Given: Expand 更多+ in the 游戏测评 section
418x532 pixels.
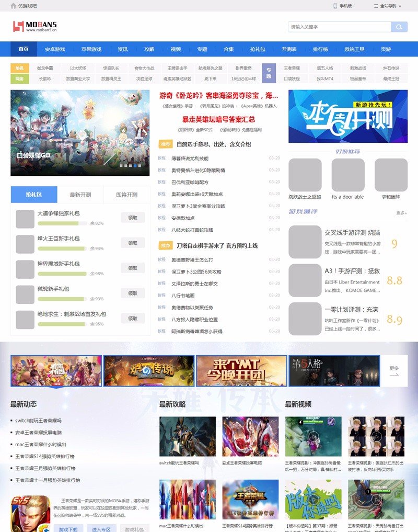Looking at the screenshot, I should coord(401,213).
